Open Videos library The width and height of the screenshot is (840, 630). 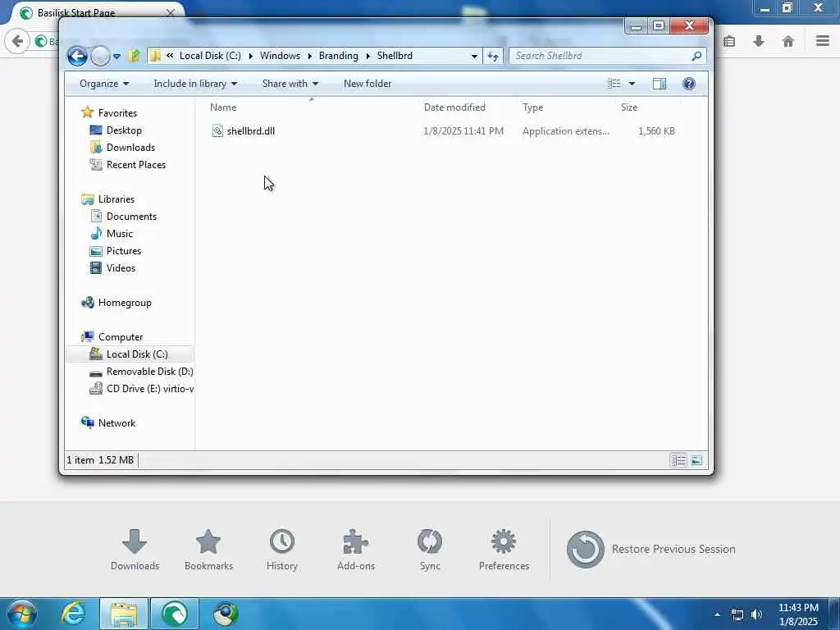point(121,268)
